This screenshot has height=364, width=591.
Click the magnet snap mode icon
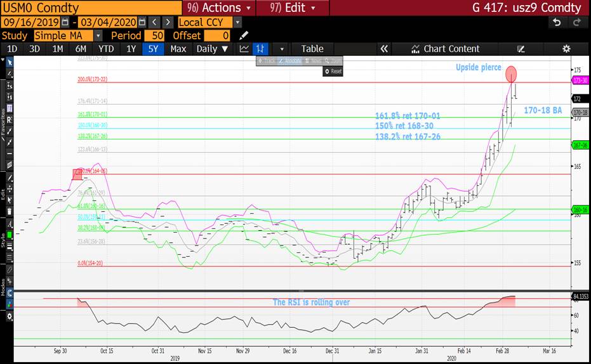10,293
